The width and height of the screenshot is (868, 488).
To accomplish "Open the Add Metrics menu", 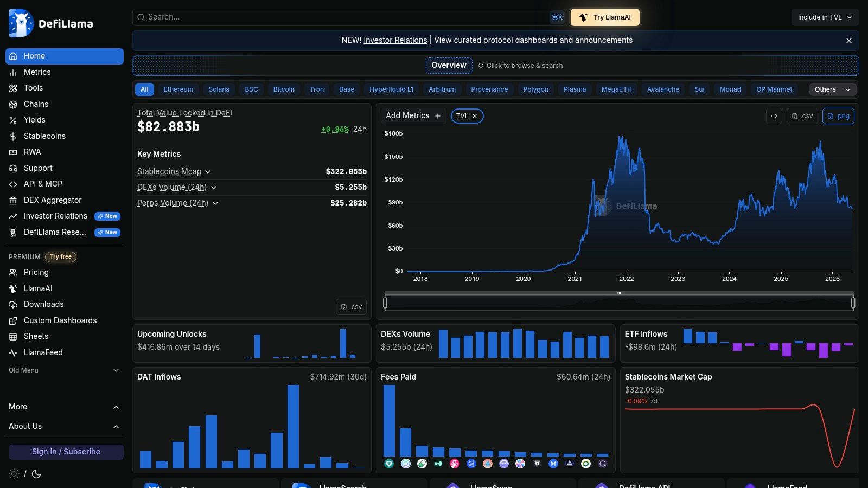I will tap(413, 116).
